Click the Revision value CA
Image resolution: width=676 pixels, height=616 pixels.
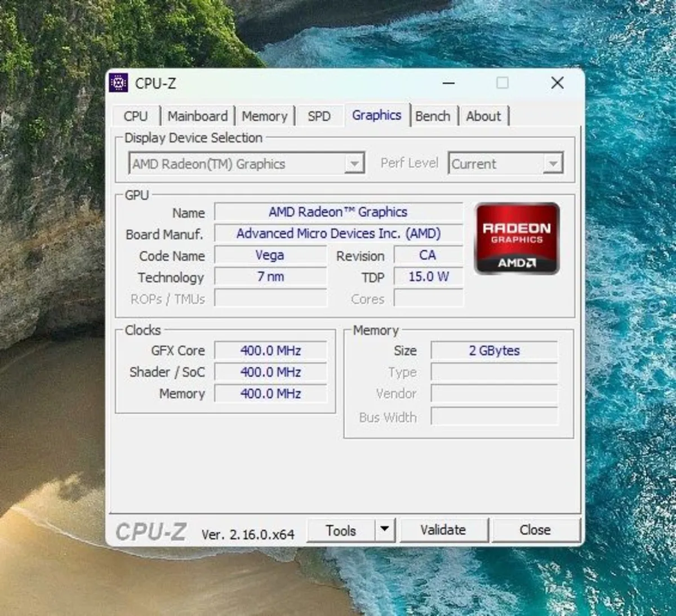[428, 255]
